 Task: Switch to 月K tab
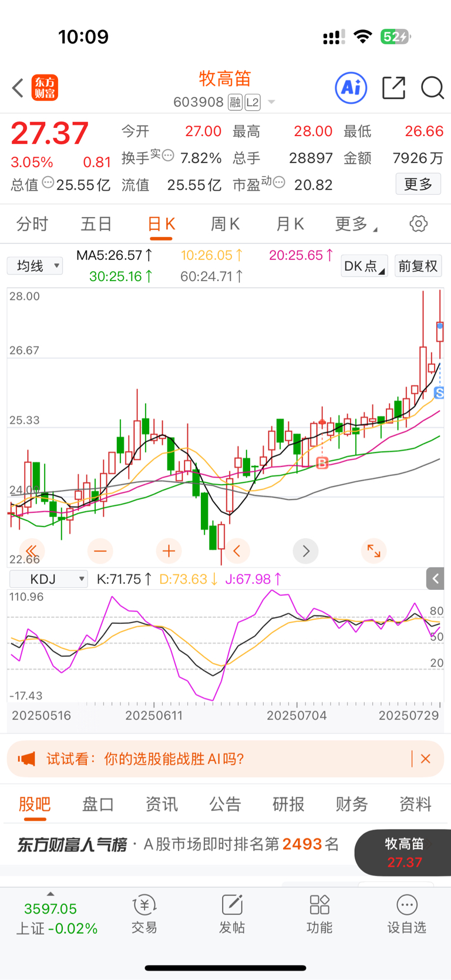pyautogui.click(x=290, y=224)
